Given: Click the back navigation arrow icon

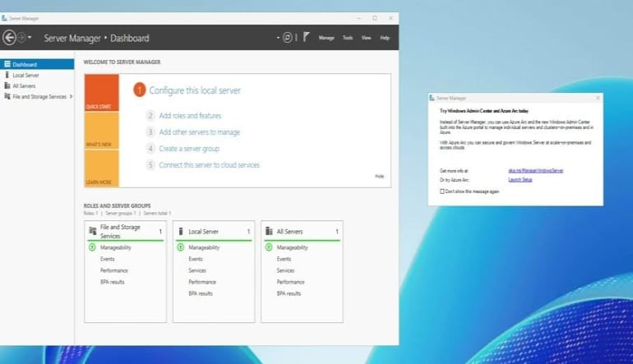Looking at the screenshot, I should [x=9, y=37].
